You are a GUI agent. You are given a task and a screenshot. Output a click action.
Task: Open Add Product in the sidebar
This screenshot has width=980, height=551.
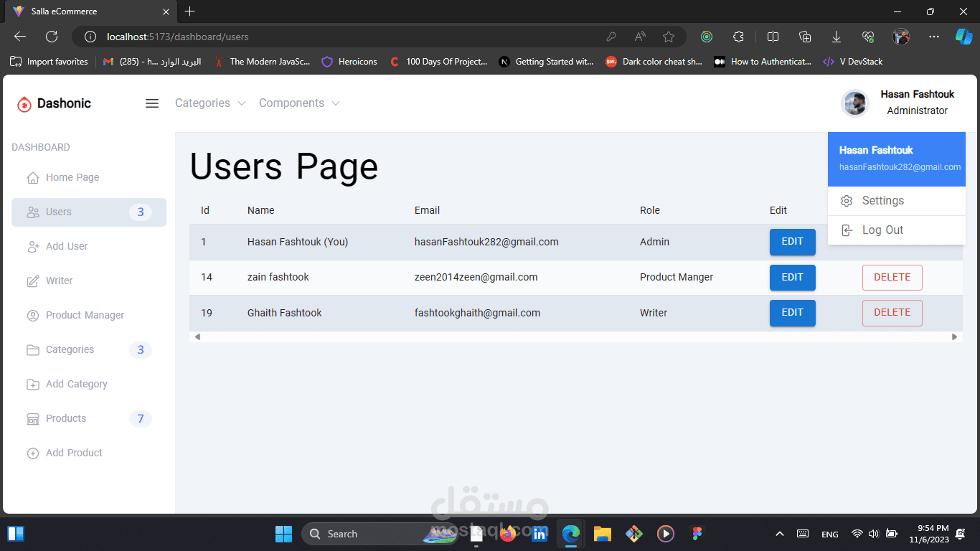(x=74, y=453)
